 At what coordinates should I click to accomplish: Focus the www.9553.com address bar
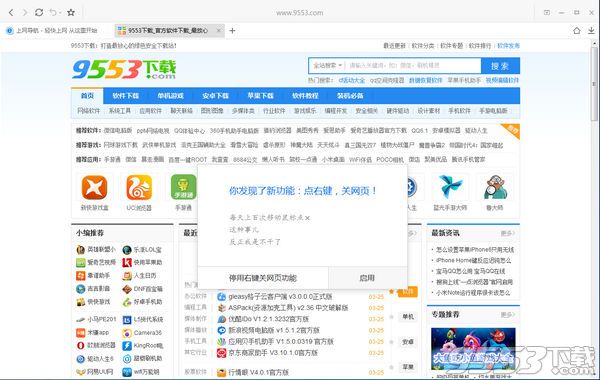(300, 13)
